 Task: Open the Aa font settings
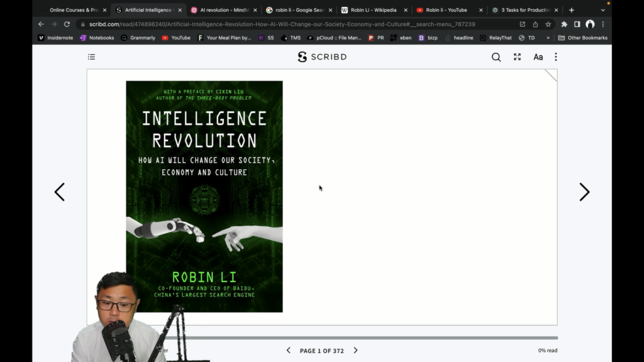(538, 57)
